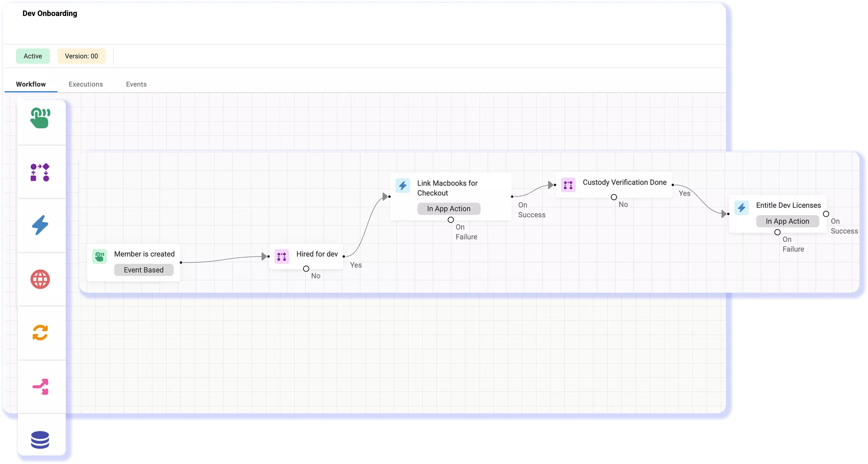Select the orange loop arrows icon in sidebar
This screenshot has width=868, height=464.
(40, 333)
